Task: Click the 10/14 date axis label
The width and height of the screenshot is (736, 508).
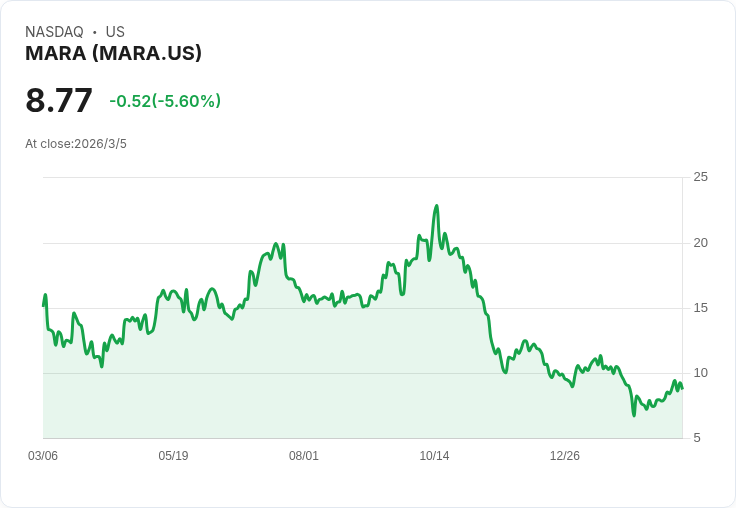Action: pyautogui.click(x=434, y=456)
